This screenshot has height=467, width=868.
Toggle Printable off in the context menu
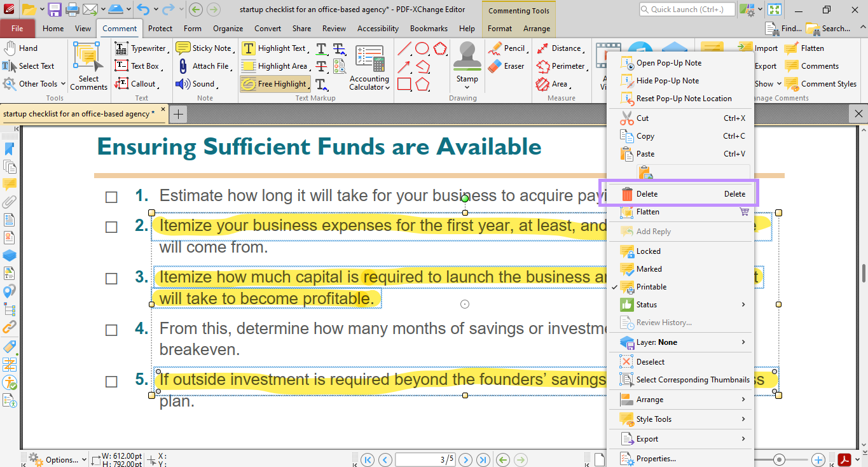click(x=651, y=286)
